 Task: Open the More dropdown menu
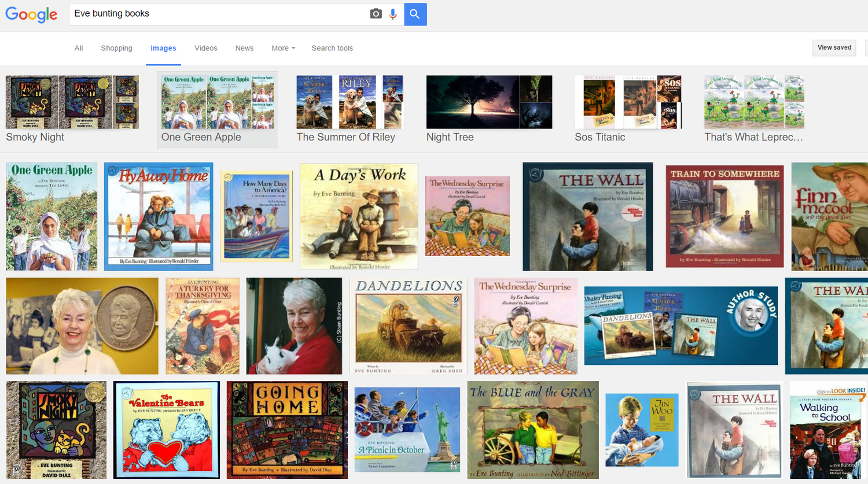pos(283,49)
